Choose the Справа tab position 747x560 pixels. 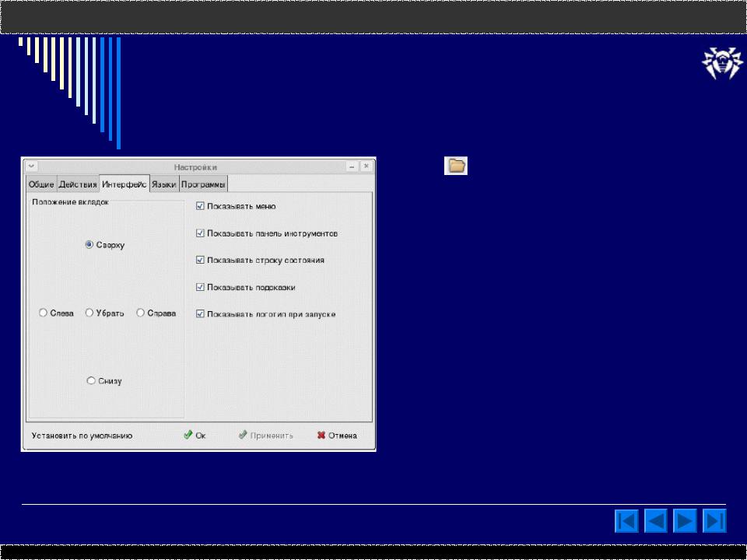(x=141, y=313)
